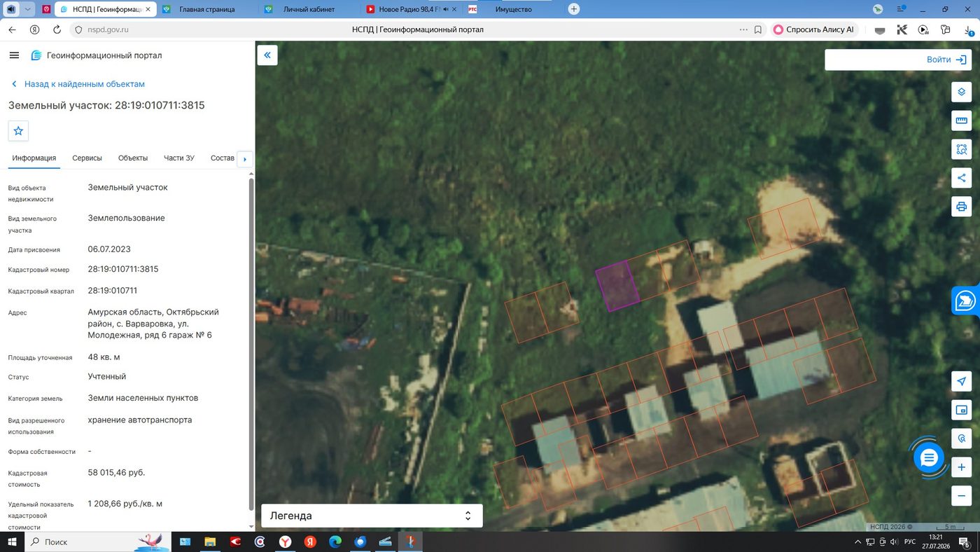Open the hamburger menu of the geoportal
This screenshot has width=980, height=552.
14,55
